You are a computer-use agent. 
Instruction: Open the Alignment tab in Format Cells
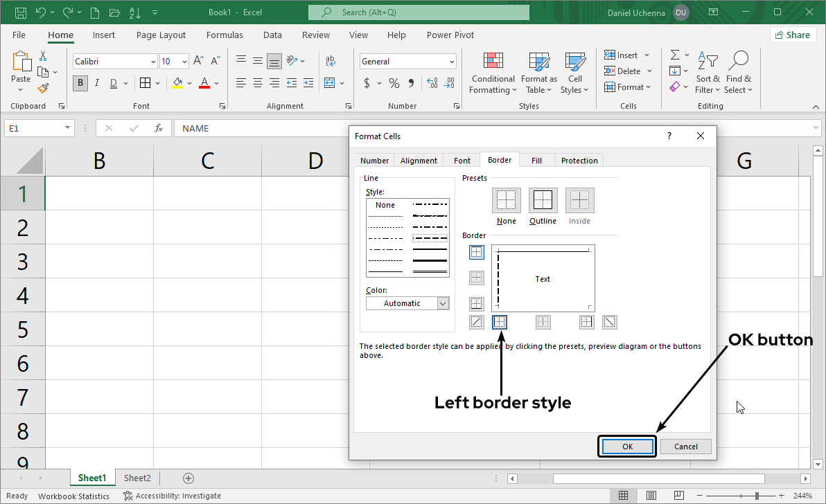coord(419,160)
